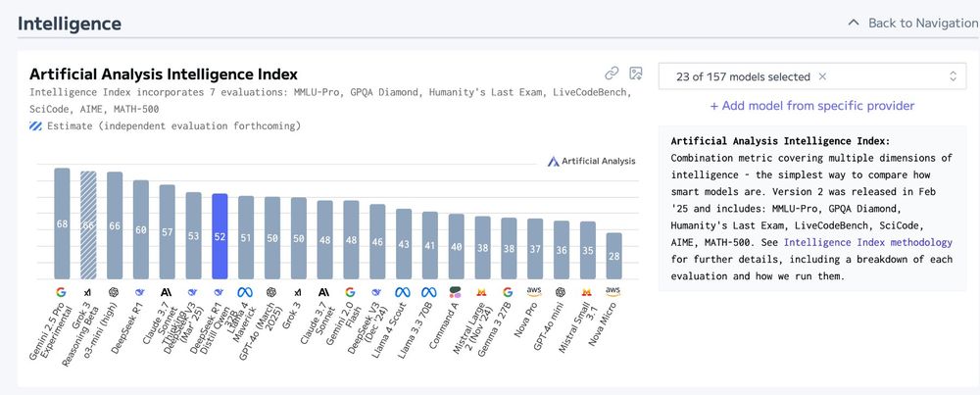Screen dimensions: 980x395
Task: Click OpenAI logo under GPT-4o (March 2025)
Action: (271, 292)
